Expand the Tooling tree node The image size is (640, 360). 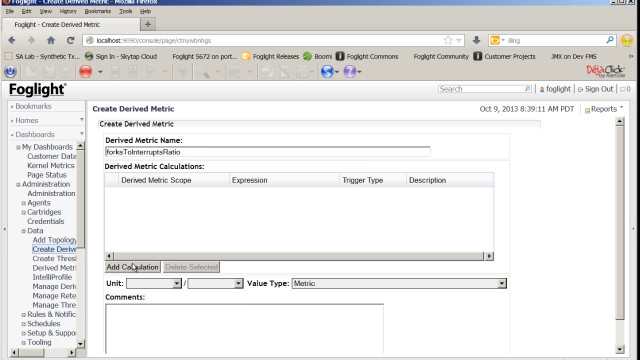24,342
